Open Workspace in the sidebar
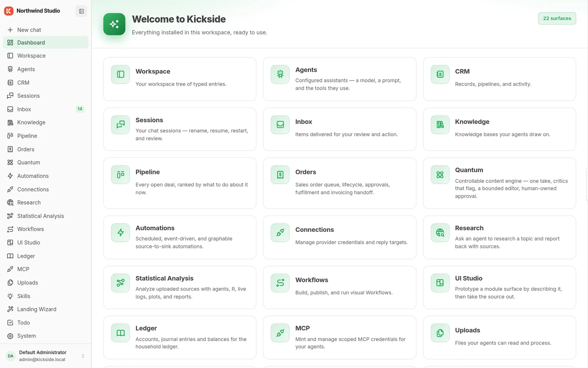Screen dimensions: 588x368 coord(46,56)
